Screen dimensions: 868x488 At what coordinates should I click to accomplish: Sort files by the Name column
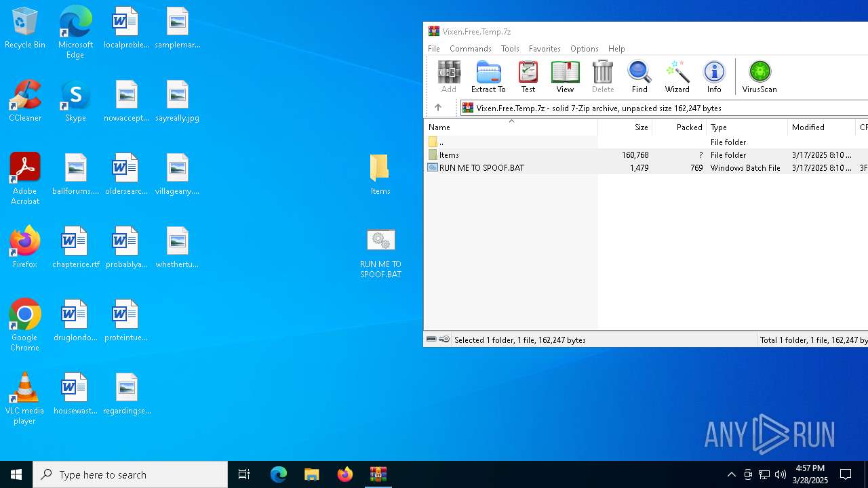click(511, 127)
